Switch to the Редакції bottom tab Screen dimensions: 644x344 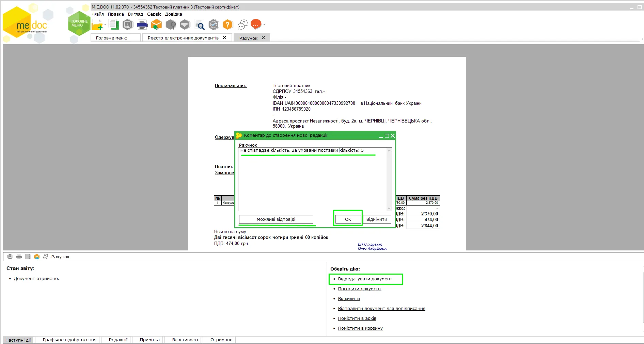(118, 340)
